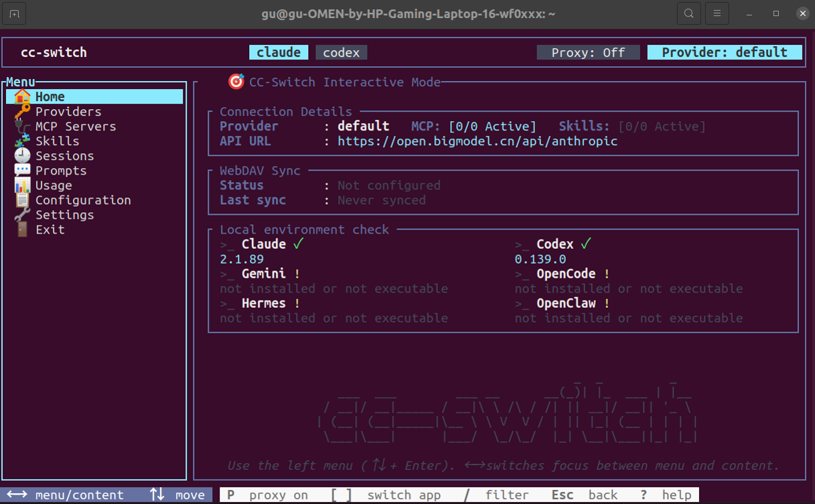Click the warning mark next to Hermes
Viewport: 815px width, 504px height.
[x=297, y=303]
